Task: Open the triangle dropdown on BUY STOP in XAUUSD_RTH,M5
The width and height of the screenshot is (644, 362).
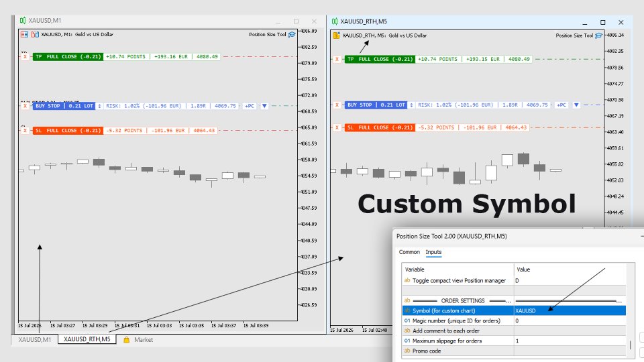Action: pyautogui.click(x=577, y=105)
